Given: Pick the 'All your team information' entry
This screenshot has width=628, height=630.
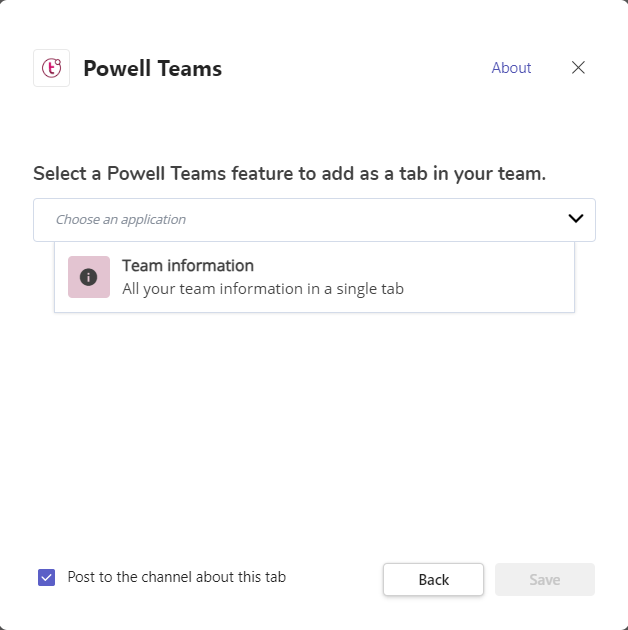Looking at the screenshot, I should [x=263, y=289].
